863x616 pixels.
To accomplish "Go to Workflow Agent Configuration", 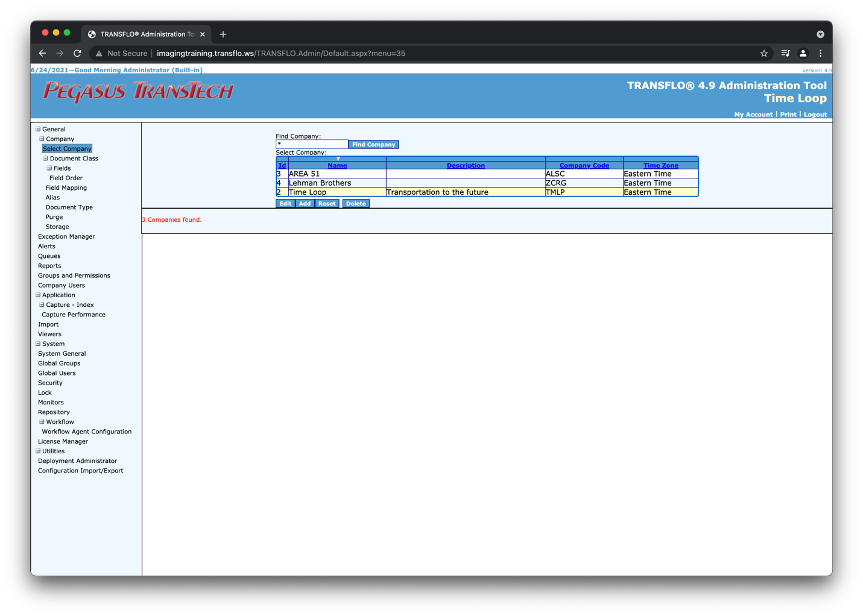I will coord(87,432).
